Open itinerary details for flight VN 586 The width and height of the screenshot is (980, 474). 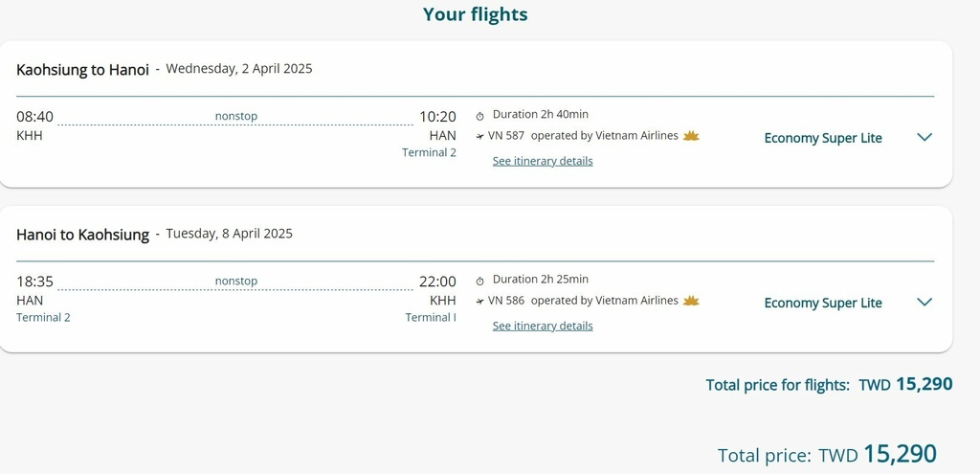point(543,326)
